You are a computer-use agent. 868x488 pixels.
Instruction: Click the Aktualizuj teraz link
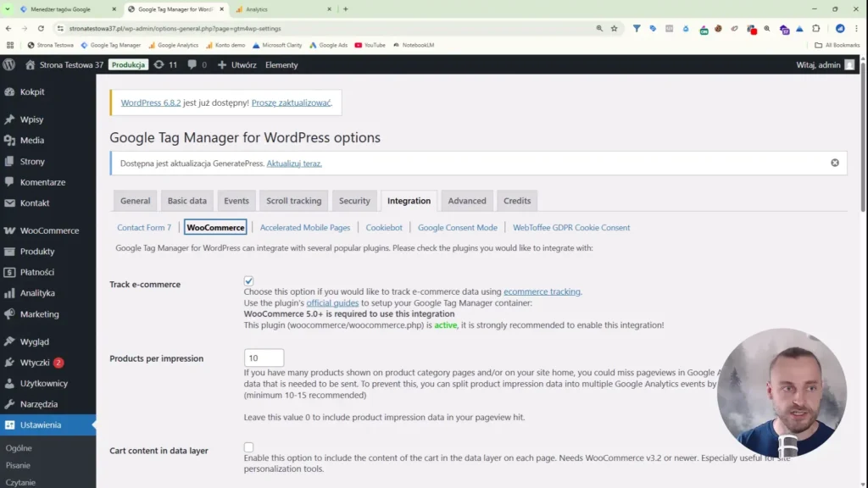coord(294,164)
